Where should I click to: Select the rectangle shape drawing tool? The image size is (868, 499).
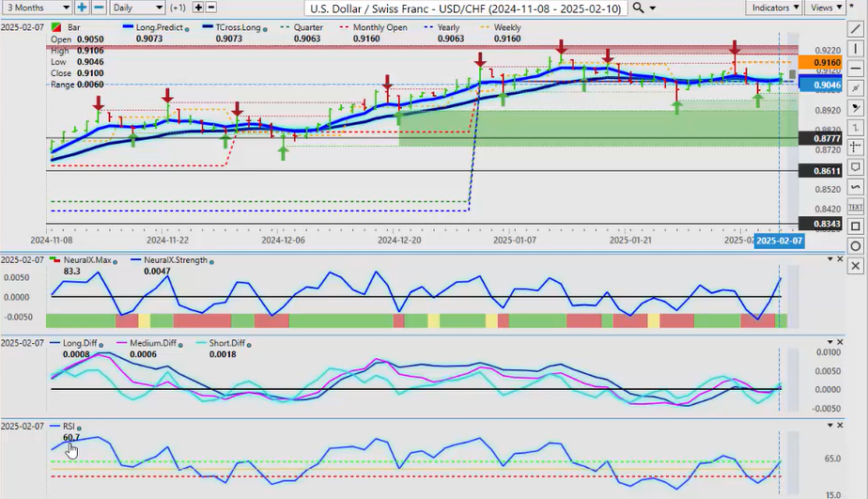tap(855, 226)
